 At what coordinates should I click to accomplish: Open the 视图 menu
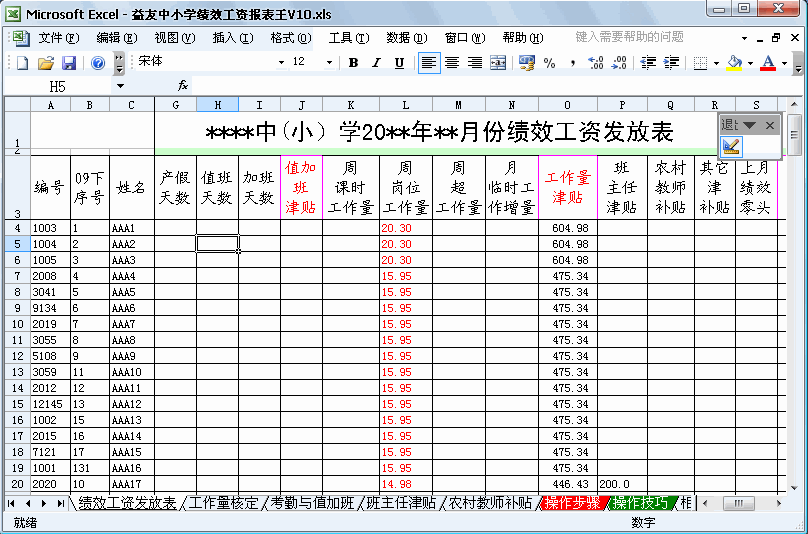pyautogui.click(x=175, y=38)
